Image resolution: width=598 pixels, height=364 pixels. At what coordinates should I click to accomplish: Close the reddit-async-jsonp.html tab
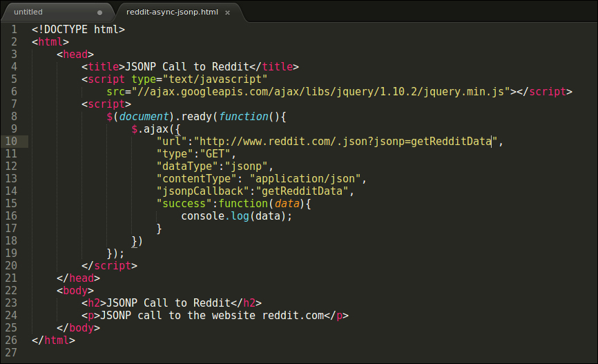227,12
